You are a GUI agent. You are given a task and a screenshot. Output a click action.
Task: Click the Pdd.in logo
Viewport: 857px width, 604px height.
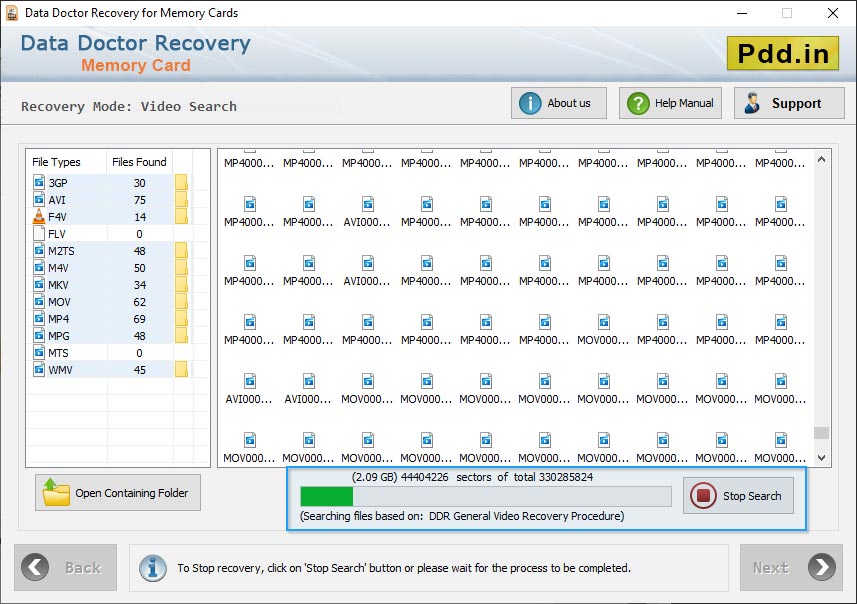783,53
